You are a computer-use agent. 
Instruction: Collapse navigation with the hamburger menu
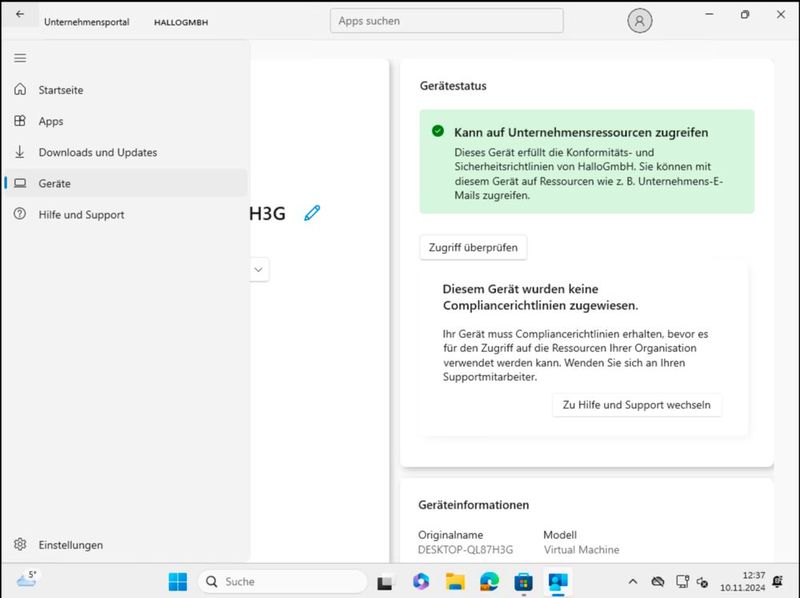point(19,57)
